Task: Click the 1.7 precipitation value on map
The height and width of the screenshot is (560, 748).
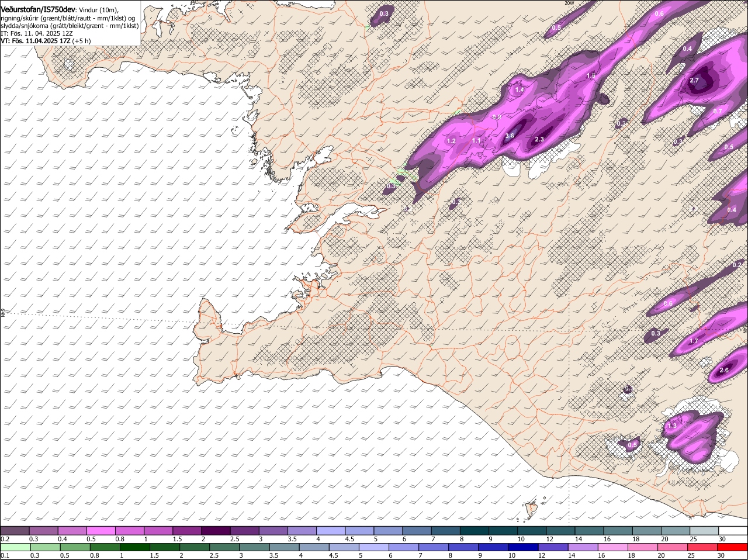Action: pos(694,341)
